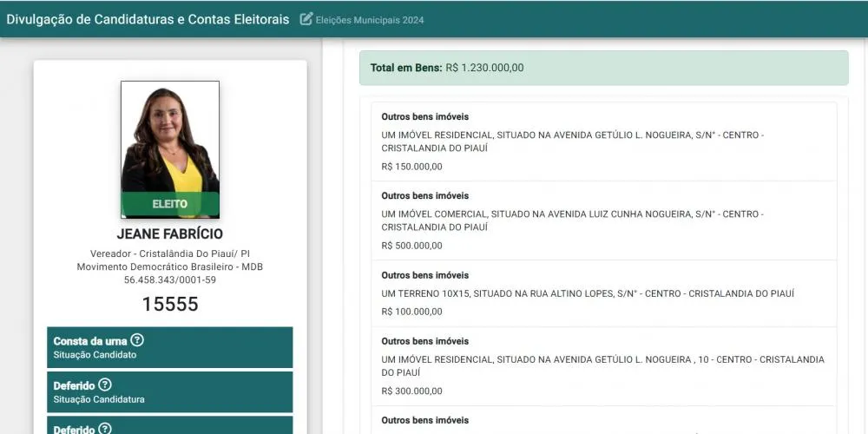Select the IMÓVEL COMERCIAL Luiz Cunha Nogueira description

tap(572, 220)
